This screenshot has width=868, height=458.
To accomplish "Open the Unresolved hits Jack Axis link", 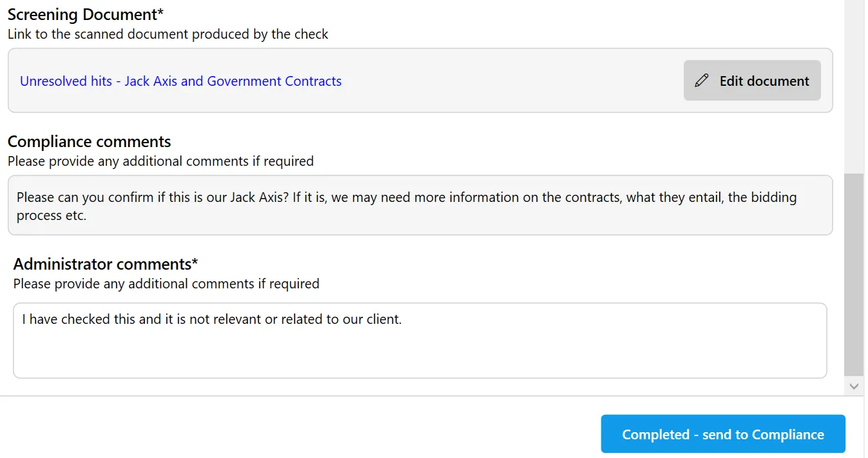I will 180,81.
